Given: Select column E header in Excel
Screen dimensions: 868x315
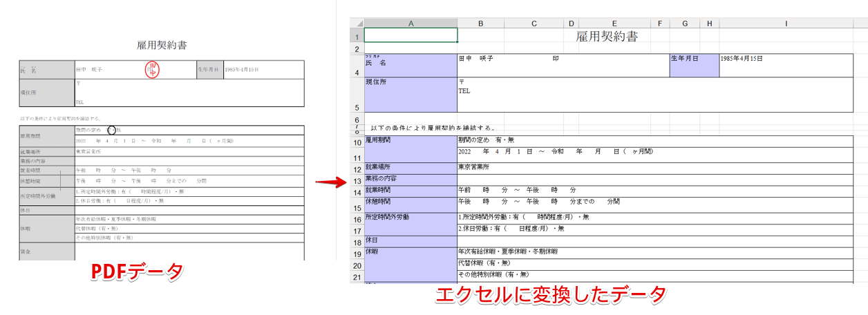Looking at the screenshot, I should (614, 23).
